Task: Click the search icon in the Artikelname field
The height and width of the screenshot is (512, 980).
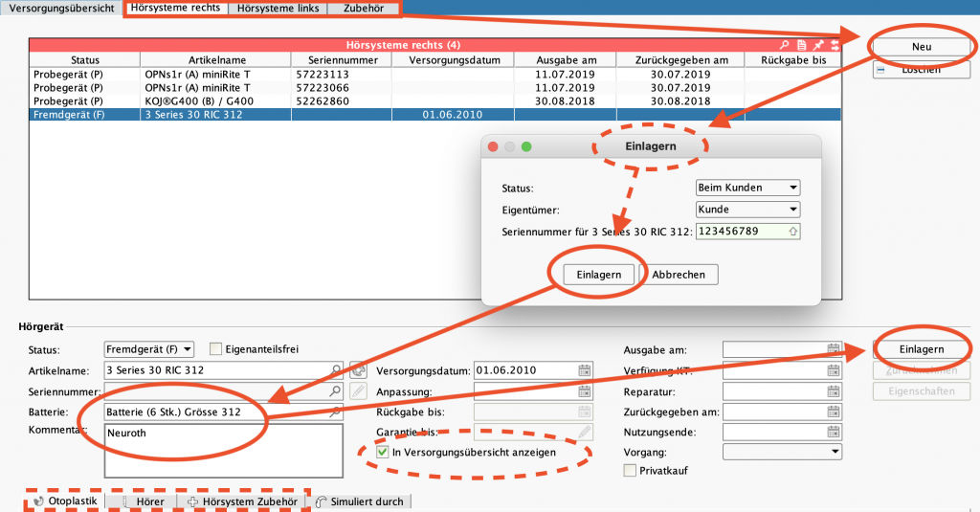Action: pyautogui.click(x=336, y=370)
